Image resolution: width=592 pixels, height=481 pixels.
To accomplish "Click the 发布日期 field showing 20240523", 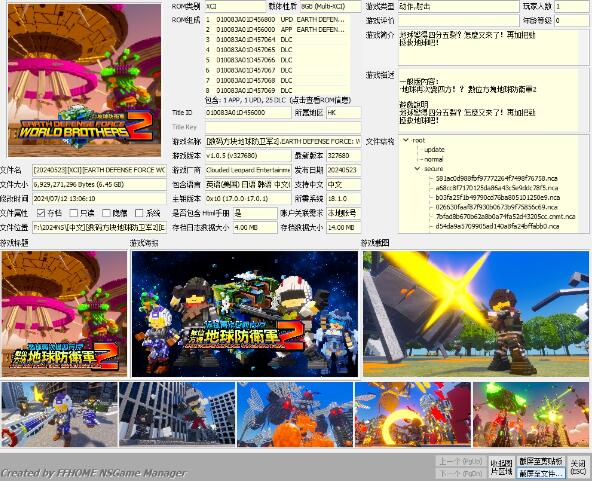I will 344,170.
